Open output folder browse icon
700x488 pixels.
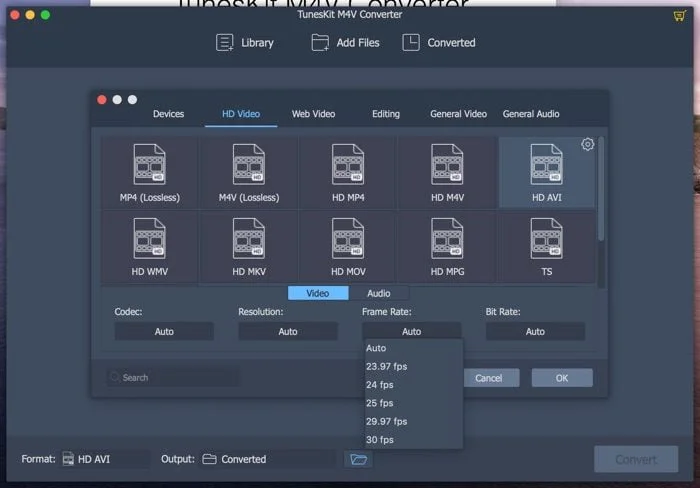tap(358, 459)
